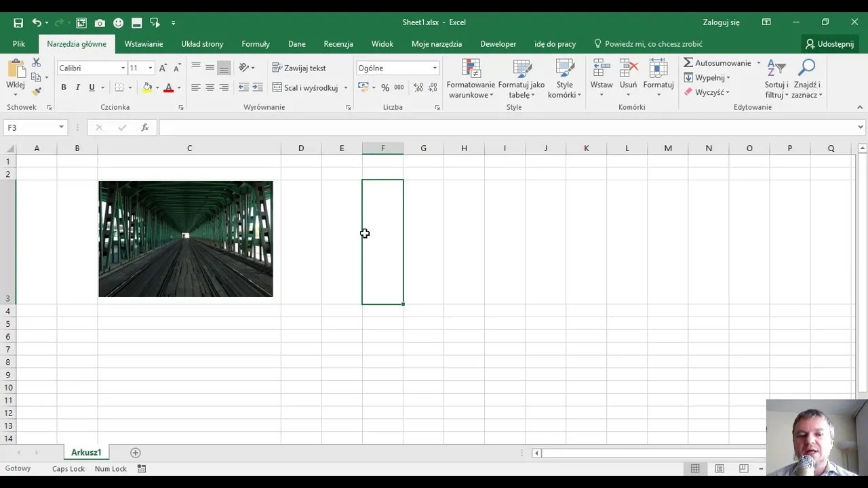
Task: Open the Calibri font name dropdown
Action: pyautogui.click(x=123, y=68)
